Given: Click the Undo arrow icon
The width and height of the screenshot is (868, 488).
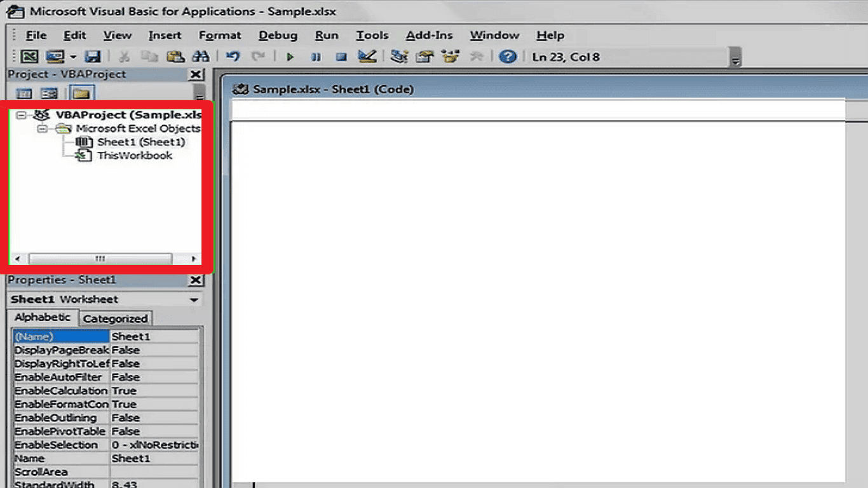Looking at the screenshot, I should [233, 57].
